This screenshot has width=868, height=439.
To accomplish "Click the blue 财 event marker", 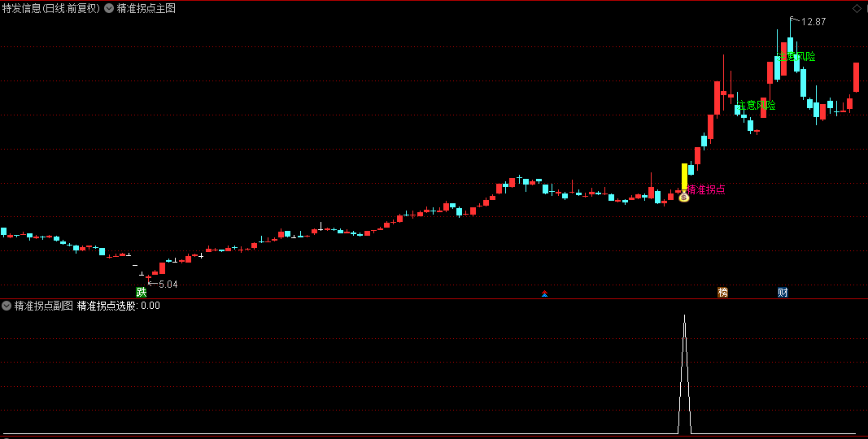I will pyautogui.click(x=783, y=293).
